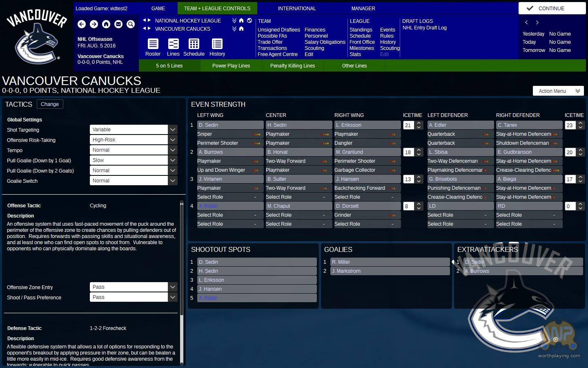Click the back arrow navigation icon

tap(82, 25)
